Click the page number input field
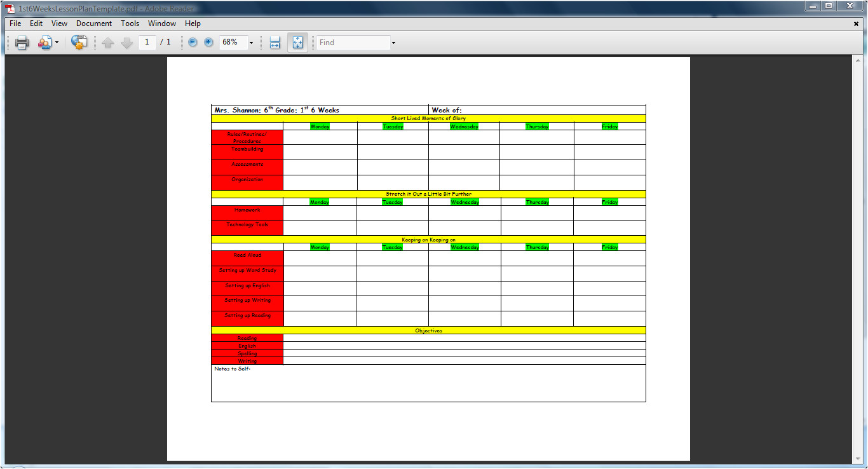 coord(147,43)
